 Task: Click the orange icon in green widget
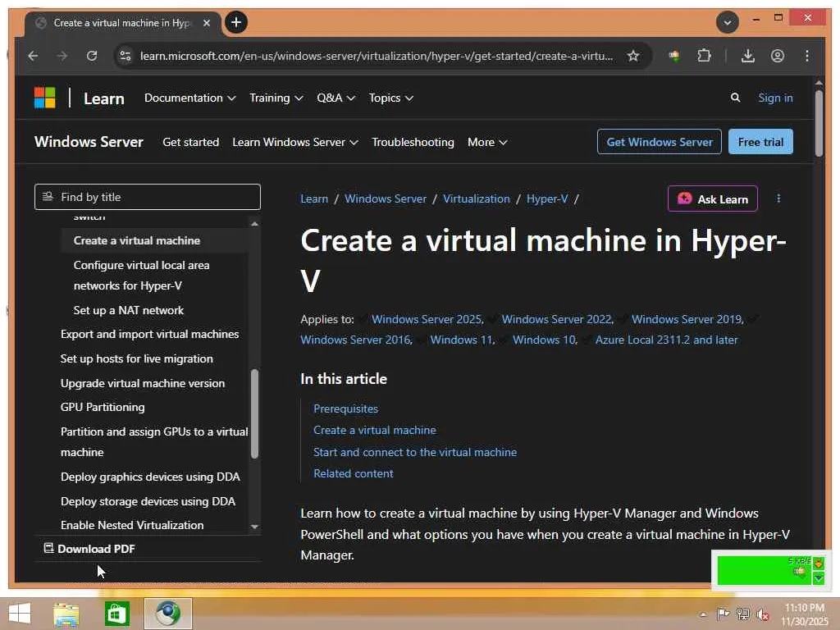[x=818, y=563]
